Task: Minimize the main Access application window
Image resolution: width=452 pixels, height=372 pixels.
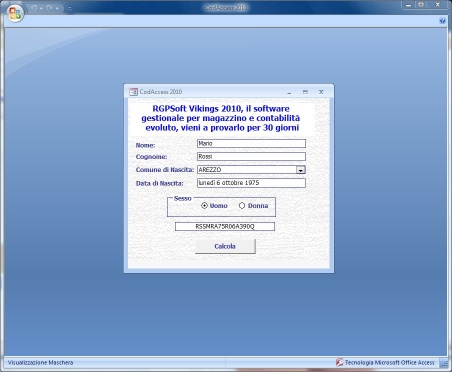Action: tap(408, 5)
